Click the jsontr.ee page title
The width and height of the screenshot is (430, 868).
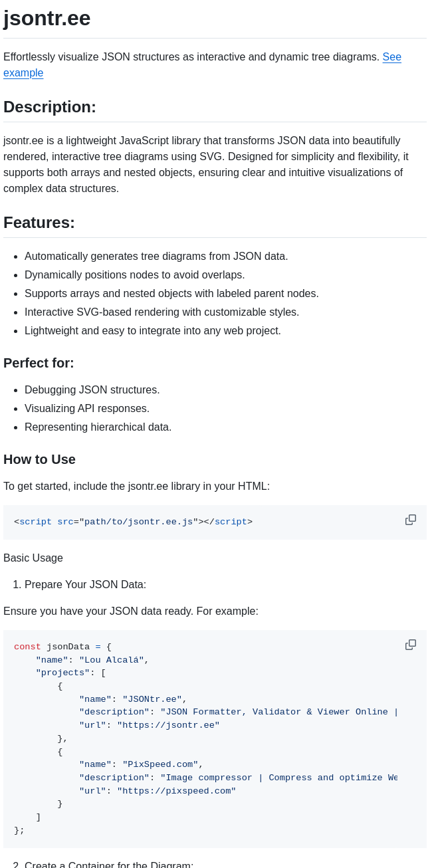point(47,18)
